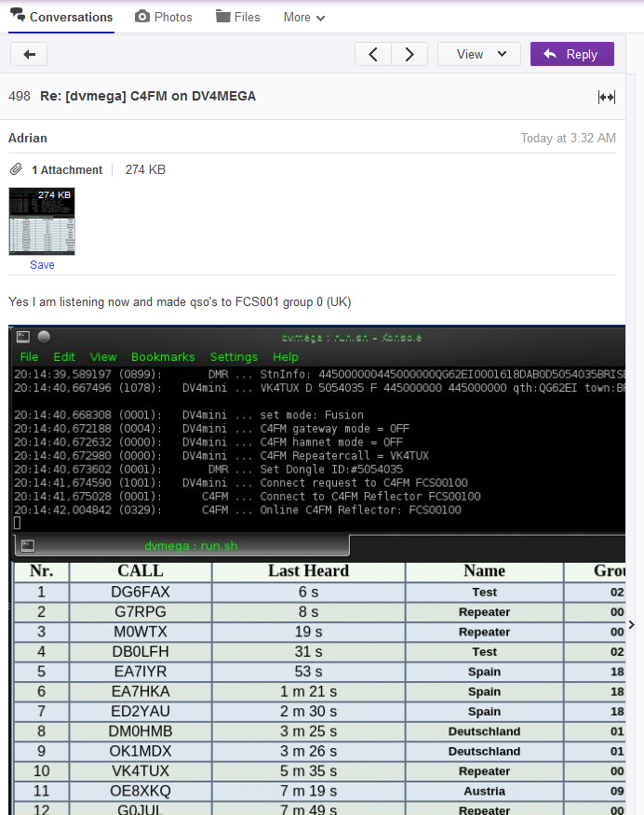
Task: Select the dvmega : run.sh terminal tab
Action: (181, 545)
